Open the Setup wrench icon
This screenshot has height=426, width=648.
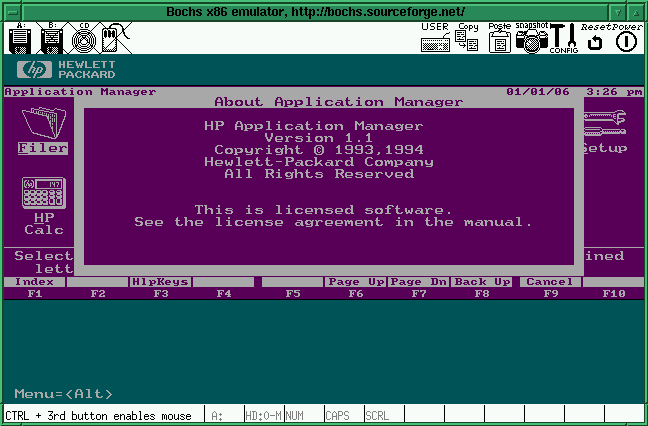[605, 131]
